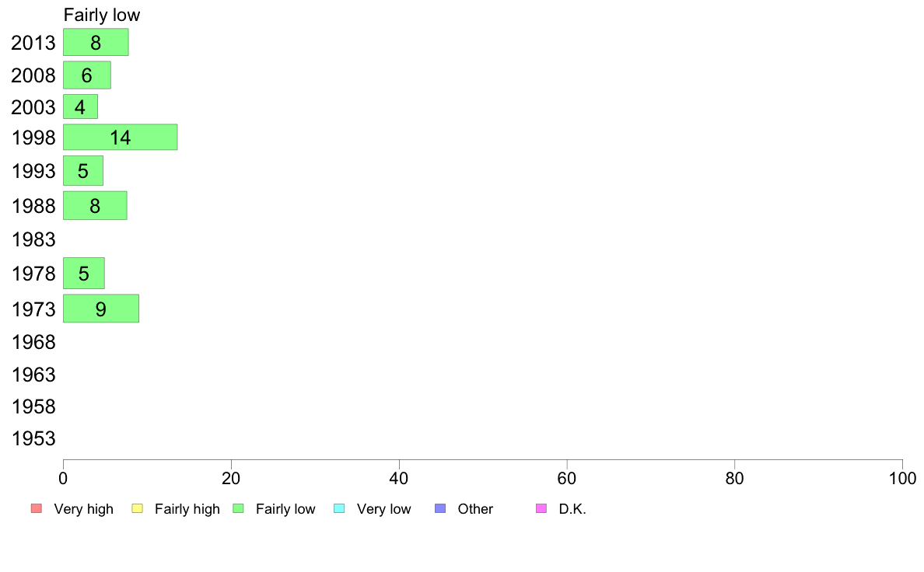Click the Very low legend text
924x572 pixels.
[383, 509]
